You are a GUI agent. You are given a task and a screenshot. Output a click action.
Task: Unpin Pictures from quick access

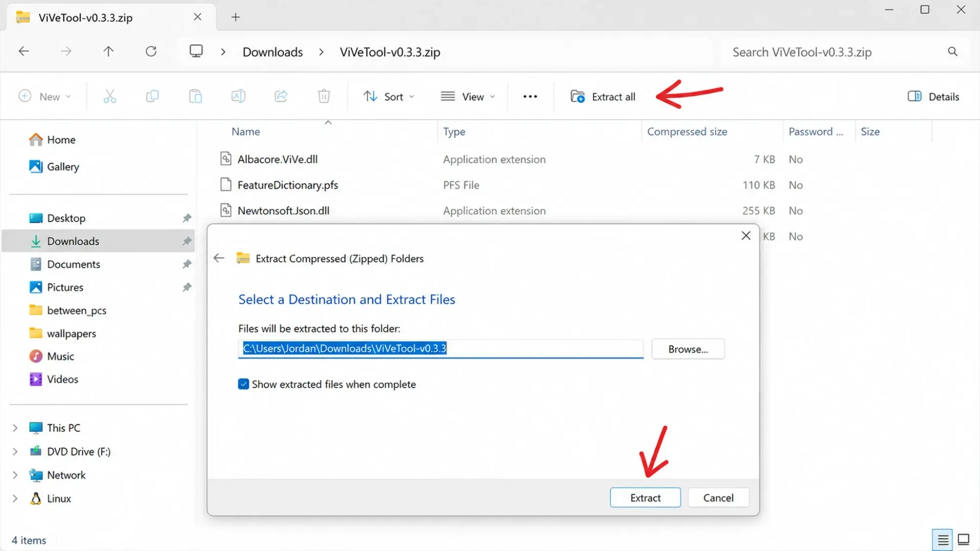(x=187, y=287)
